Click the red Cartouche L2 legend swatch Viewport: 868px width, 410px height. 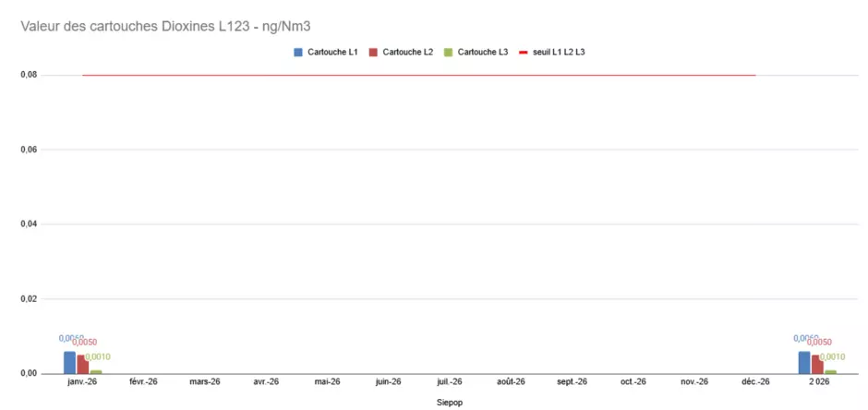click(x=374, y=53)
